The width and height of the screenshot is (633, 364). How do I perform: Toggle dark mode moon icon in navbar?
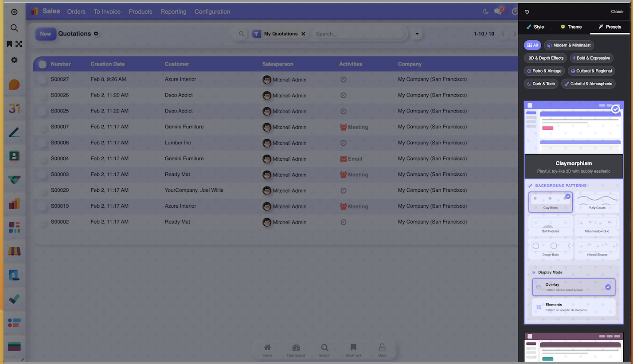(486, 12)
